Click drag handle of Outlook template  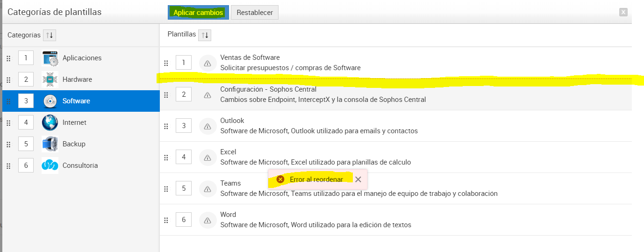click(166, 126)
